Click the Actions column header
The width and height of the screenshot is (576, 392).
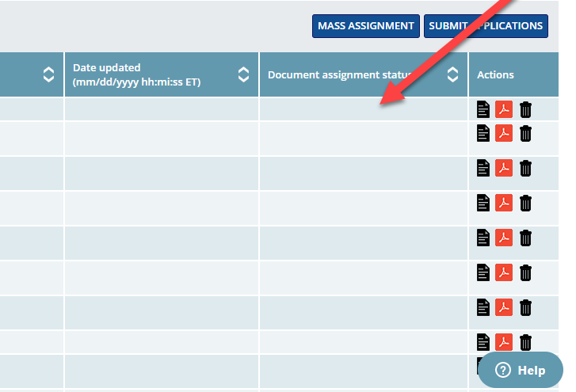point(495,74)
